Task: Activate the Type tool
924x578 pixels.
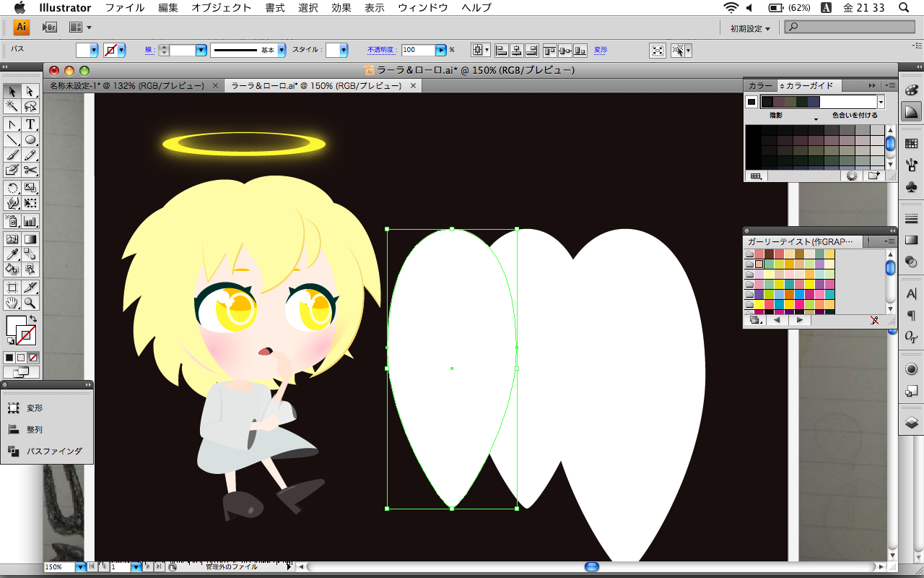Action: click(x=30, y=124)
